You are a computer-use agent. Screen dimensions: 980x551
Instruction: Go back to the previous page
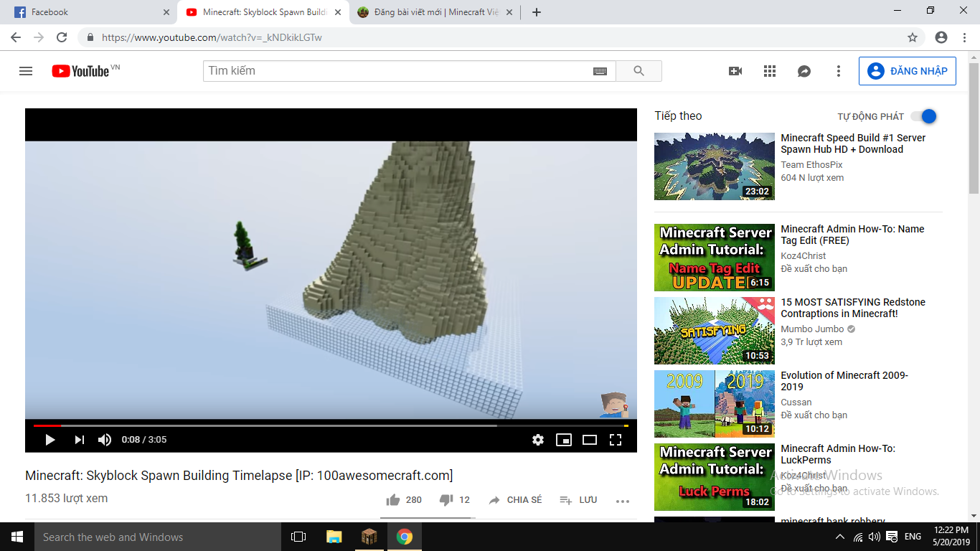pyautogui.click(x=16, y=37)
